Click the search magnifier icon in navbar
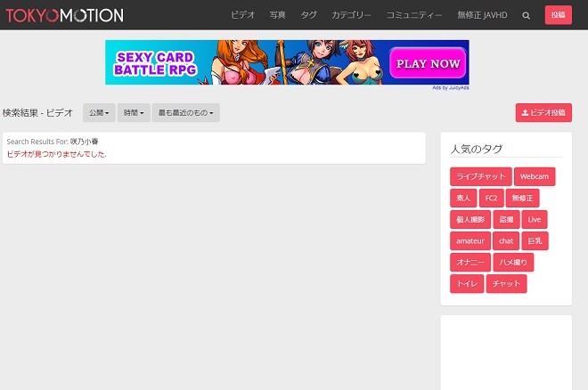Viewport: 588px width, 390px height. tap(527, 15)
